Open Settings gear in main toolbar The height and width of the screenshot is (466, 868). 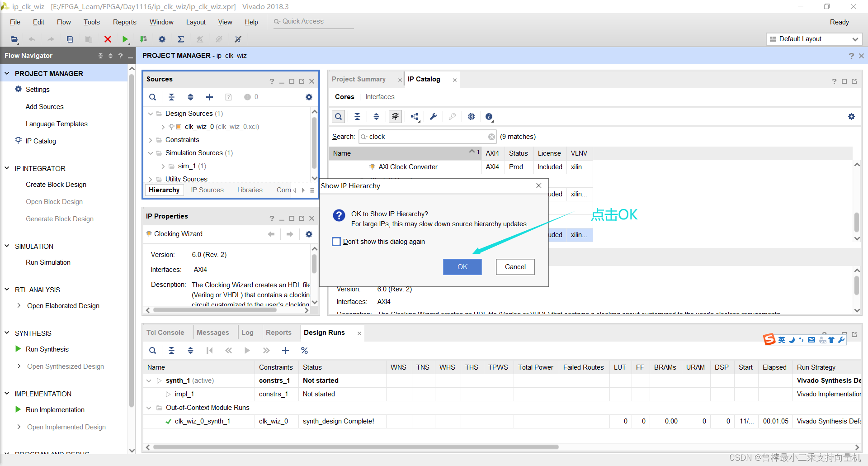(x=162, y=39)
